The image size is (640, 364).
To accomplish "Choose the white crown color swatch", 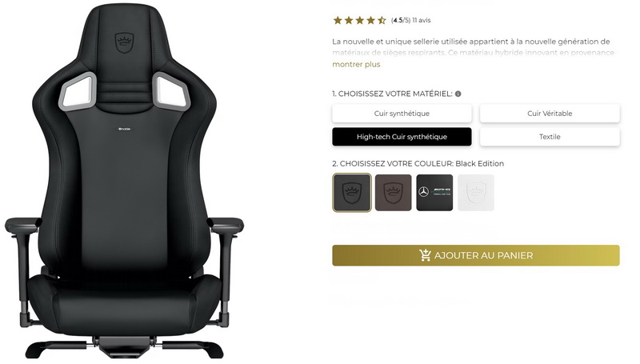I will point(476,193).
